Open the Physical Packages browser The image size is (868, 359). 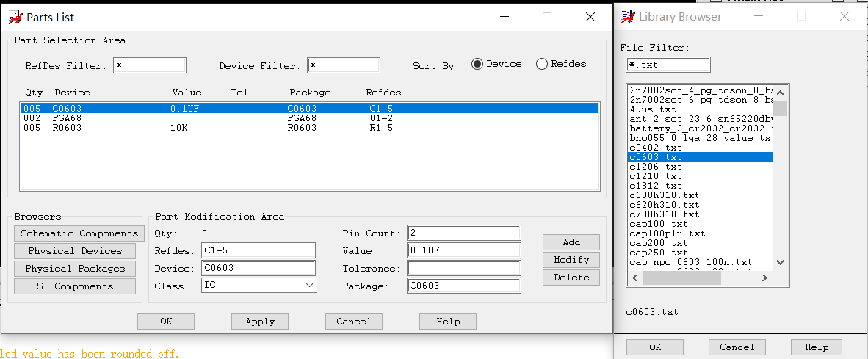coord(75,269)
